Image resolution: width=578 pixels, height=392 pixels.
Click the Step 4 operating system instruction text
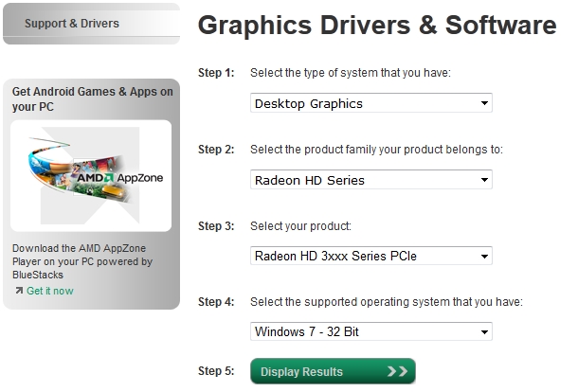coord(387,302)
